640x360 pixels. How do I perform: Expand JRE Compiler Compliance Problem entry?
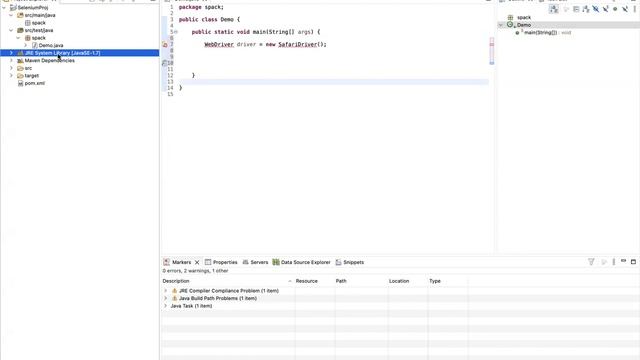(166, 291)
